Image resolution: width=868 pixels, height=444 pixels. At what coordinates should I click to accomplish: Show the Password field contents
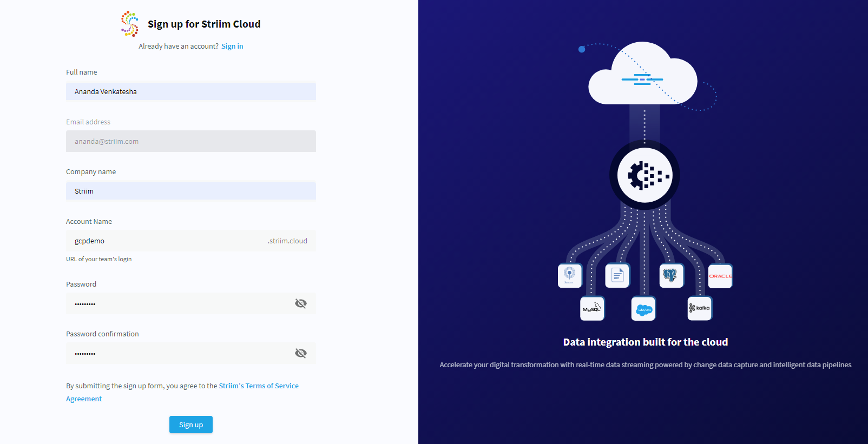click(301, 303)
